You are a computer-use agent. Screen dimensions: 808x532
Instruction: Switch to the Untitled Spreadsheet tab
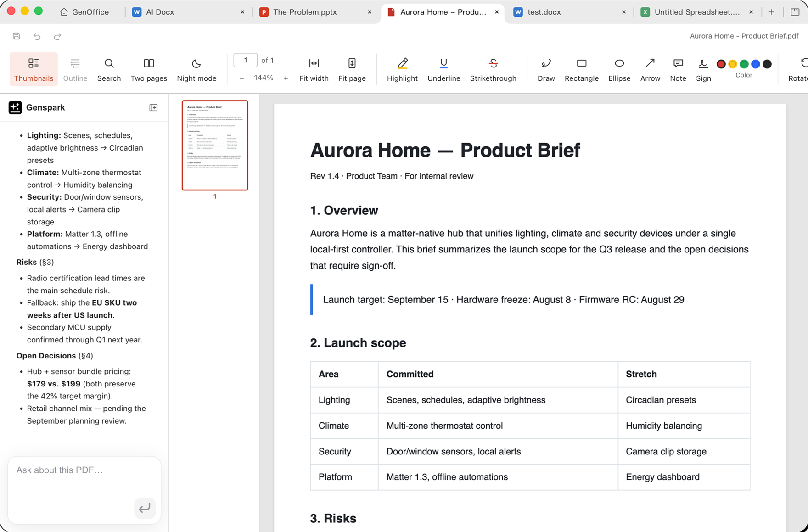click(x=697, y=12)
